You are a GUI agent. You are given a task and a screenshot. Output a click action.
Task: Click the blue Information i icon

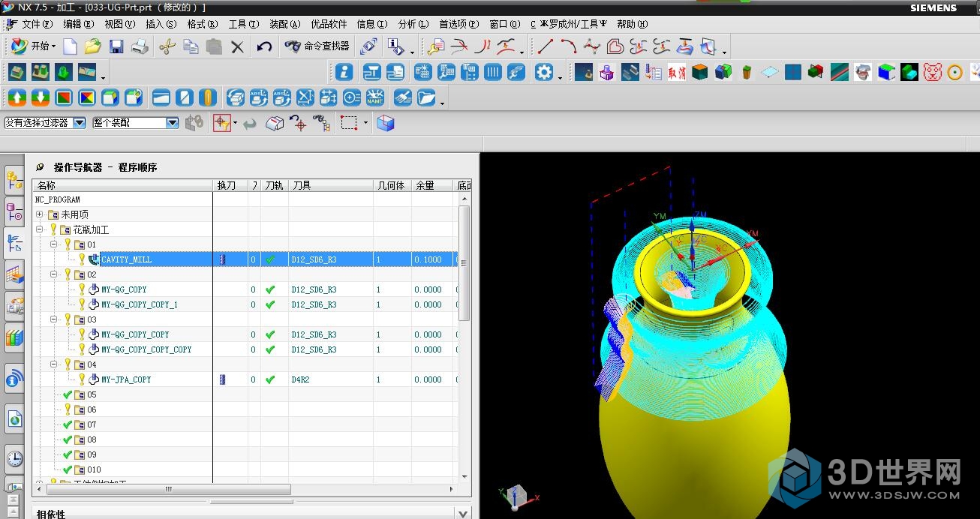click(x=344, y=72)
